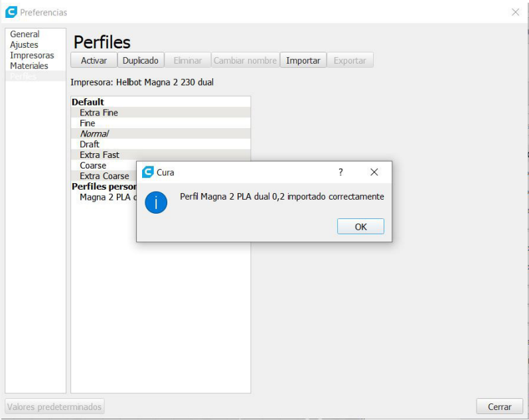Click the help question mark in Cura dialog
Screen dimensions: 529x420
point(340,172)
